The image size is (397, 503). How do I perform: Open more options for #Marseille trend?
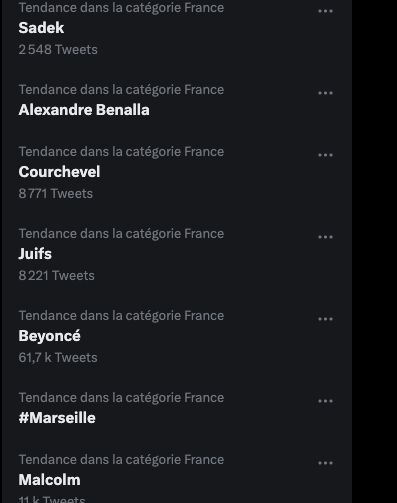pos(325,401)
